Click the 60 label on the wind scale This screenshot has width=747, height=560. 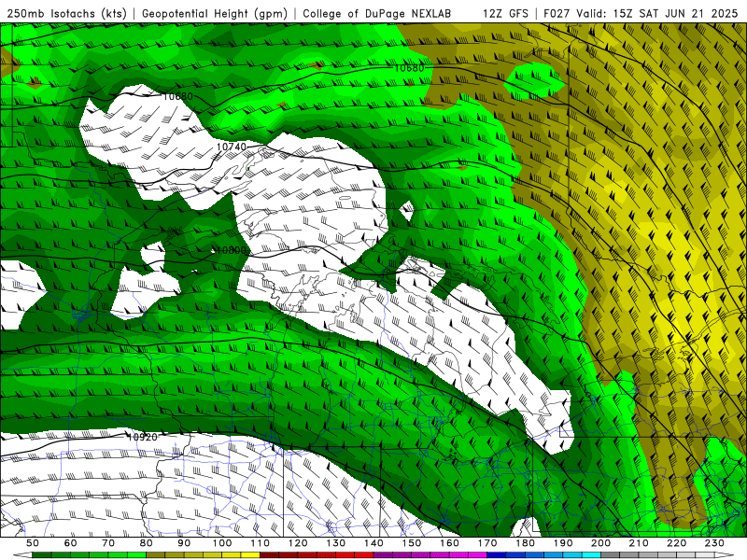[71, 543]
